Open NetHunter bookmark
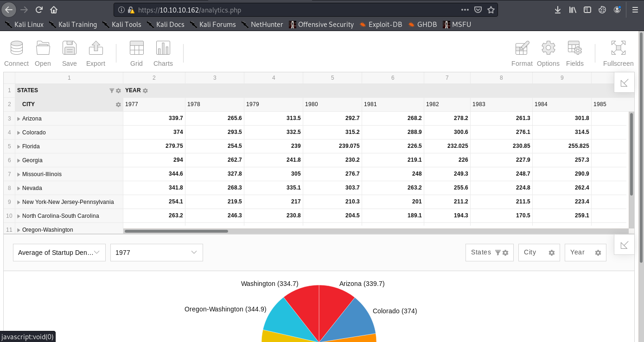This screenshot has height=342, width=644. 262,25
